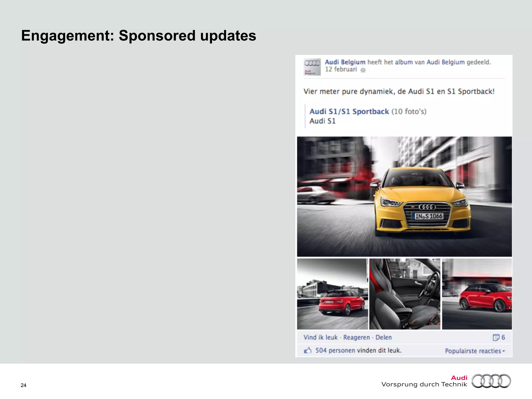The width and height of the screenshot is (532, 399).
Task: Click the thumbs-up likes icon
Action: point(308,350)
